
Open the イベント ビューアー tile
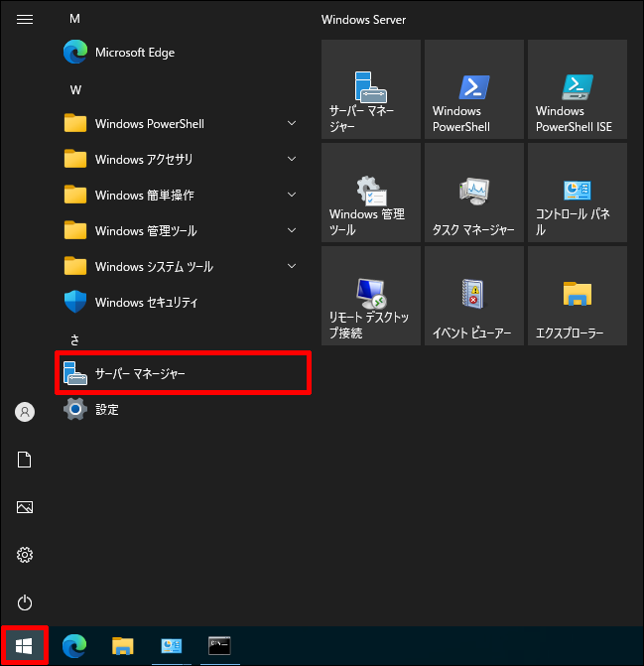pyautogui.click(x=474, y=296)
